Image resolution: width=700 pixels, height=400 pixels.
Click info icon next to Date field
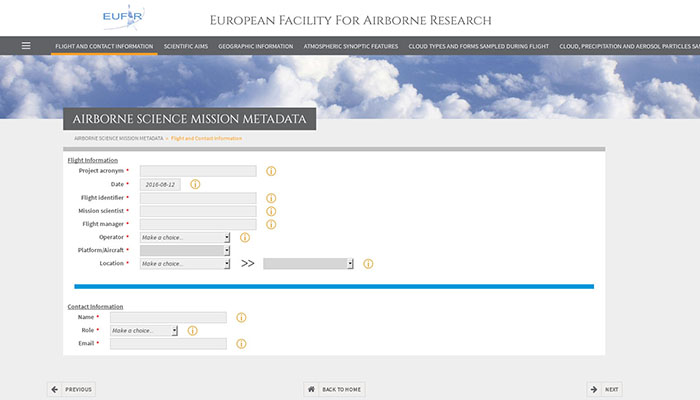click(195, 184)
